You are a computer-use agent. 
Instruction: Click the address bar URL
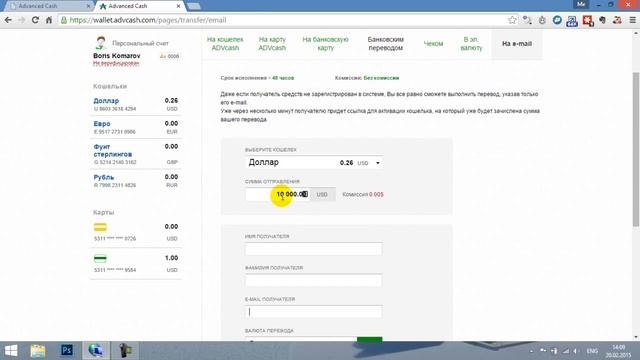tap(148, 20)
